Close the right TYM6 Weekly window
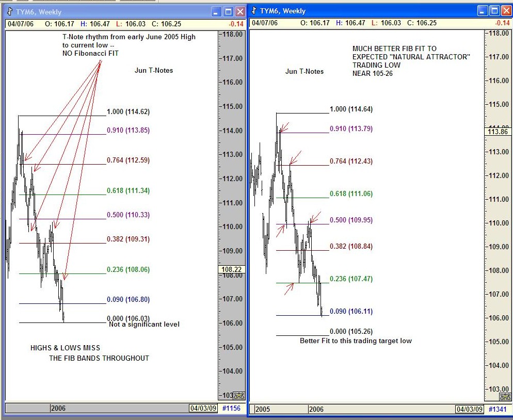Viewport: 513px width, 420px height. [x=507, y=11]
